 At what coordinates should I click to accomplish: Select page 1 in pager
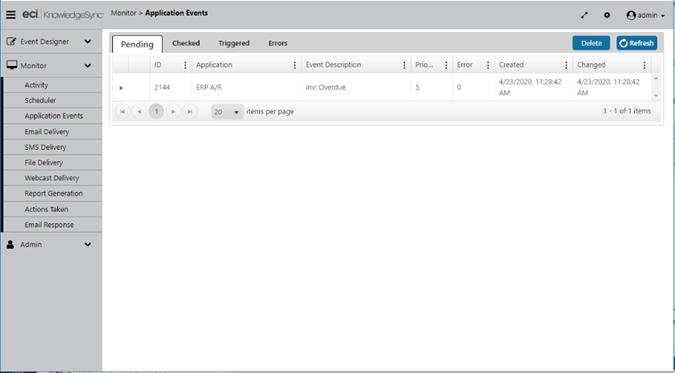[156, 112]
